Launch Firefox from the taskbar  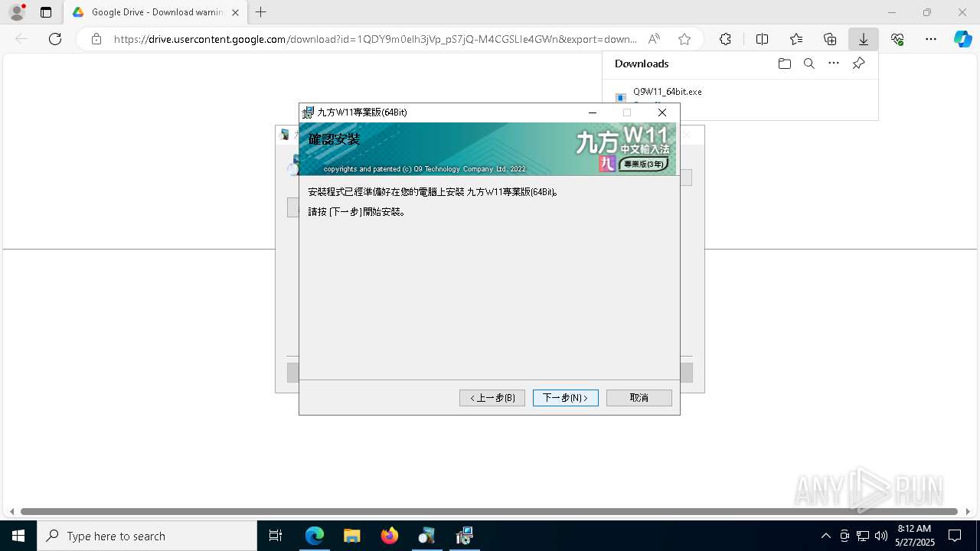pos(389,536)
